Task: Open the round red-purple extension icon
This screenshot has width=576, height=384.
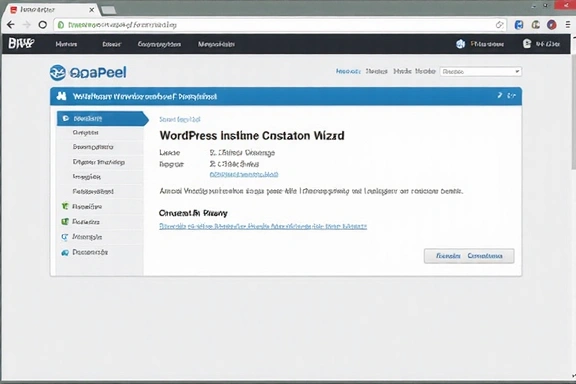Action: [x=551, y=25]
